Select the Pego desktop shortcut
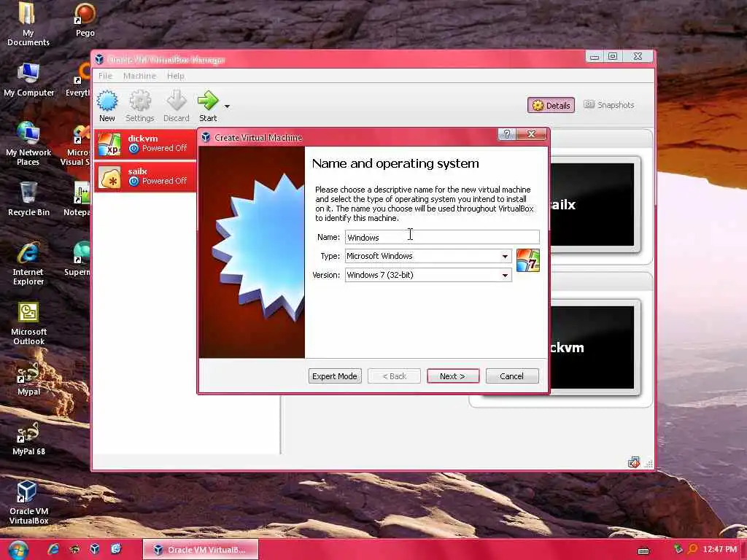This screenshot has height=560, width=747. [85, 20]
